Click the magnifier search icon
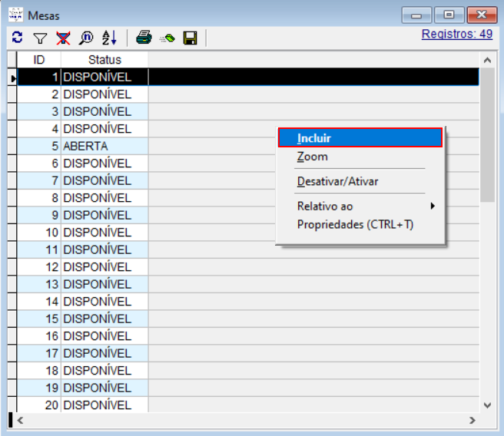Viewport: 504px width, 436px height. point(86,38)
